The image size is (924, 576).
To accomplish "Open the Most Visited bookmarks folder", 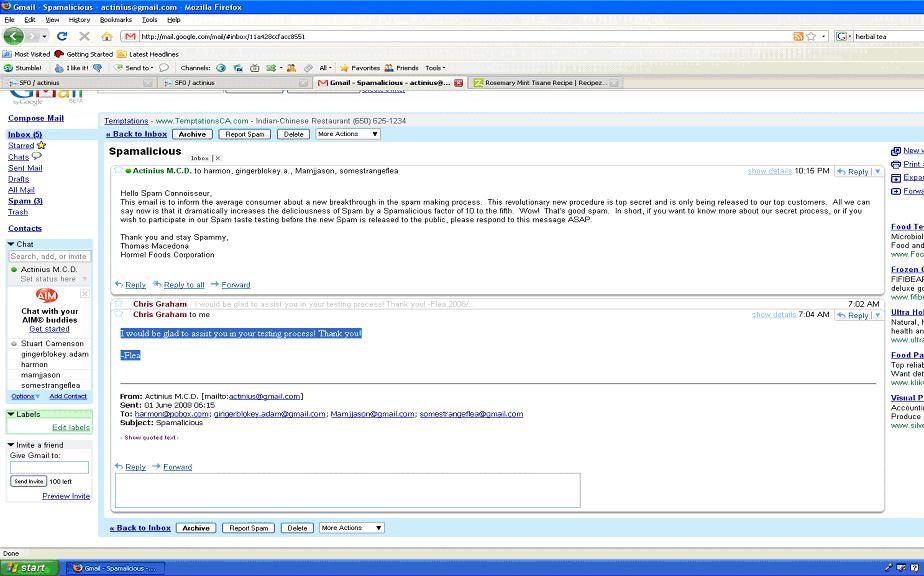I will click(x=27, y=54).
